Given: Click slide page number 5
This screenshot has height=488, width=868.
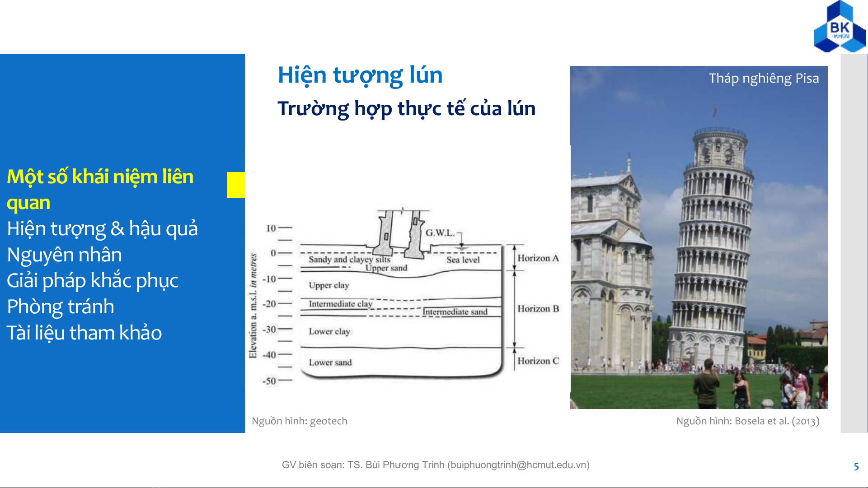Looking at the screenshot, I should pyautogui.click(x=856, y=467).
